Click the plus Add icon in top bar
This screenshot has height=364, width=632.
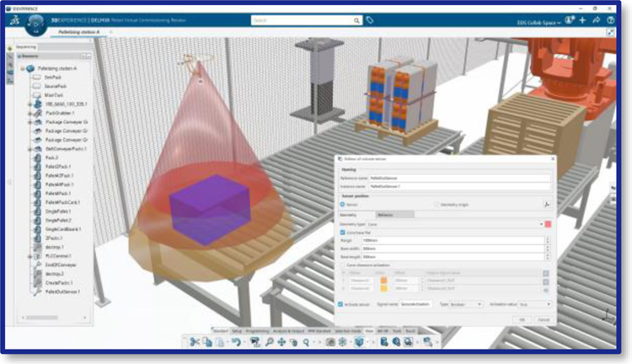pyautogui.click(x=582, y=19)
